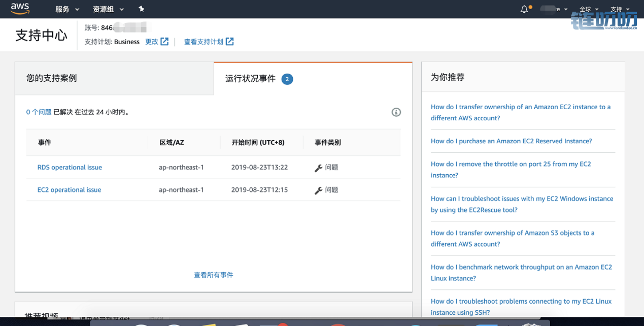
Task: Click ap-northeast-1 in EC2 row
Action: coord(181,189)
